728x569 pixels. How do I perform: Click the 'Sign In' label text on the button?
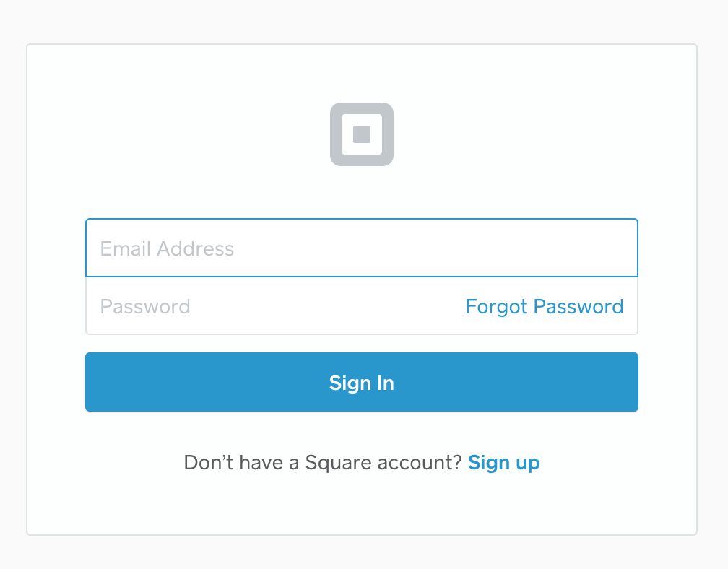point(362,383)
